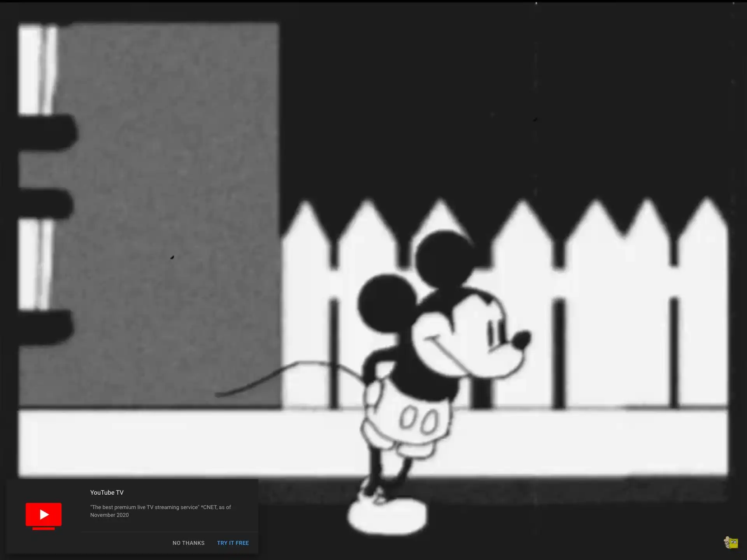Click Mickey's black nose in video

tap(521, 339)
